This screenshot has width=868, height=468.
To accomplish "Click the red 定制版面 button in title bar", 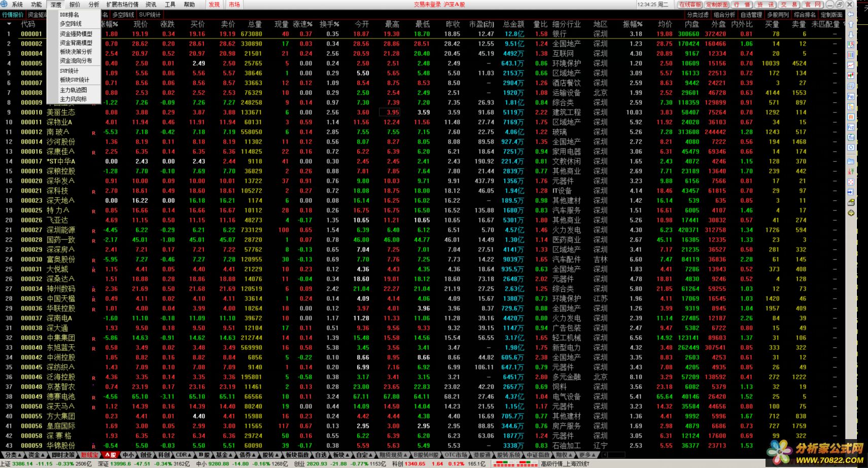I will pyautogui.click(x=717, y=5).
